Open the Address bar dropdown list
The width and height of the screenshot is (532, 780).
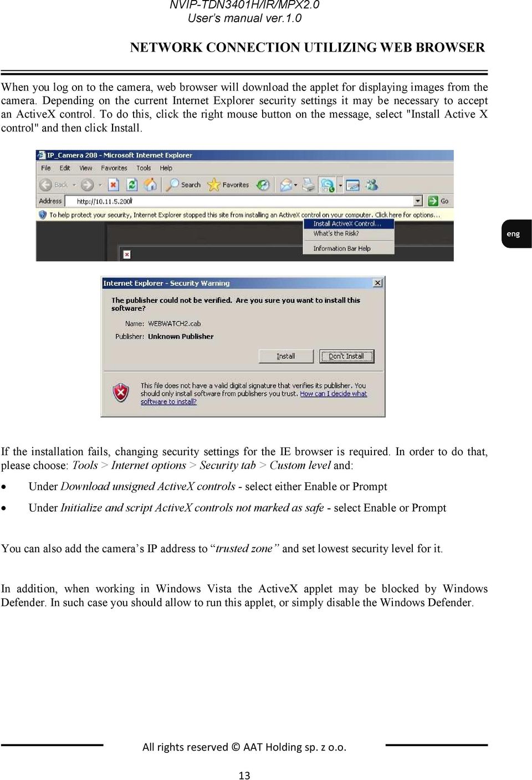coord(418,201)
